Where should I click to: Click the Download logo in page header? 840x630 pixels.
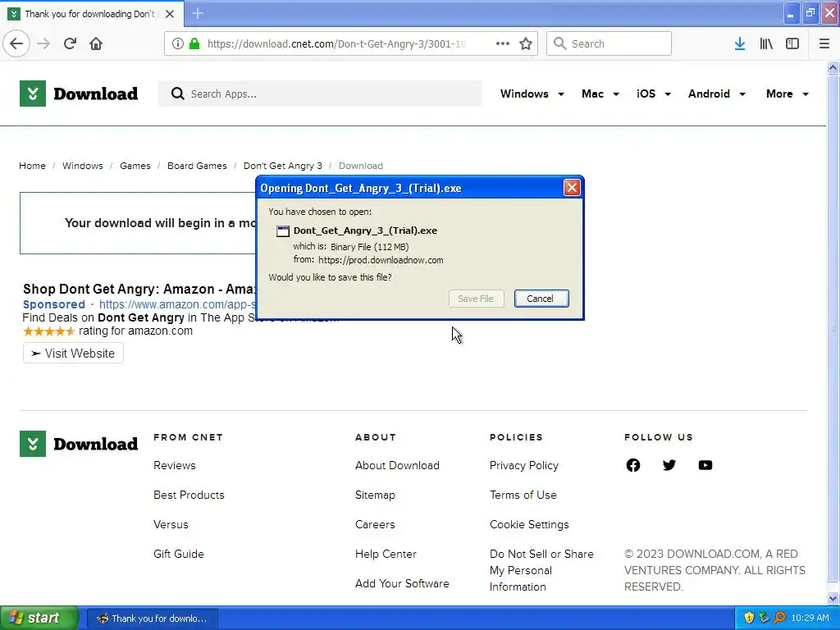(79, 94)
